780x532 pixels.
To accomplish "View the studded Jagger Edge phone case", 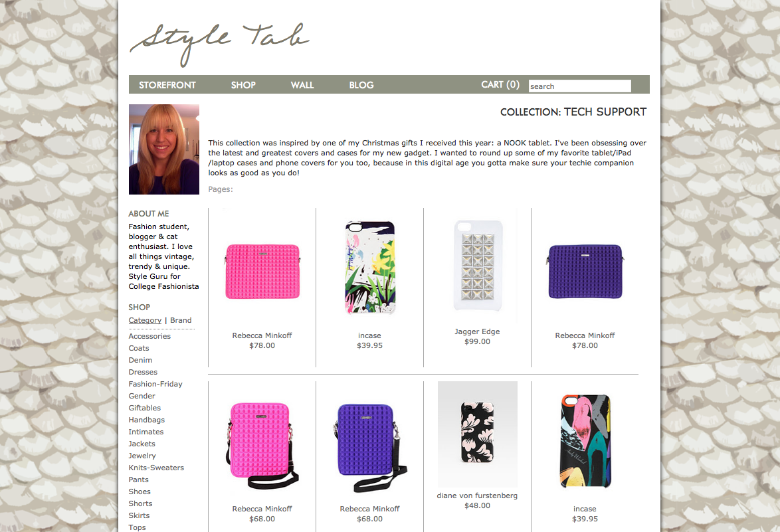I will 478,266.
